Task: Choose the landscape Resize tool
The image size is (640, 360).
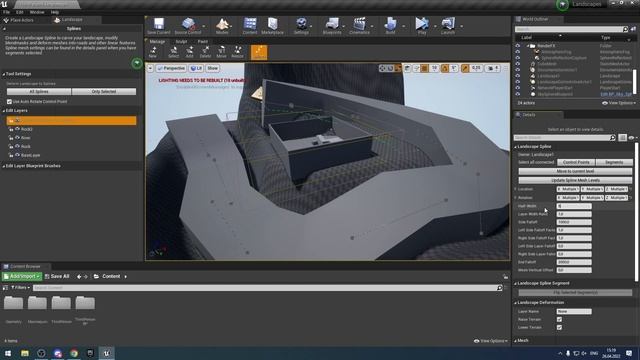Action: (237, 52)
